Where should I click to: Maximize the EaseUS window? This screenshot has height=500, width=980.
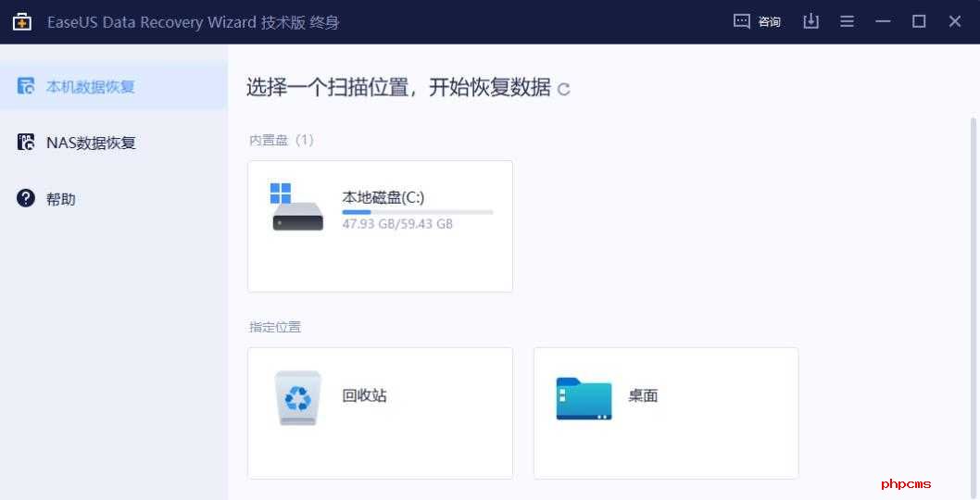click(919, 21)
